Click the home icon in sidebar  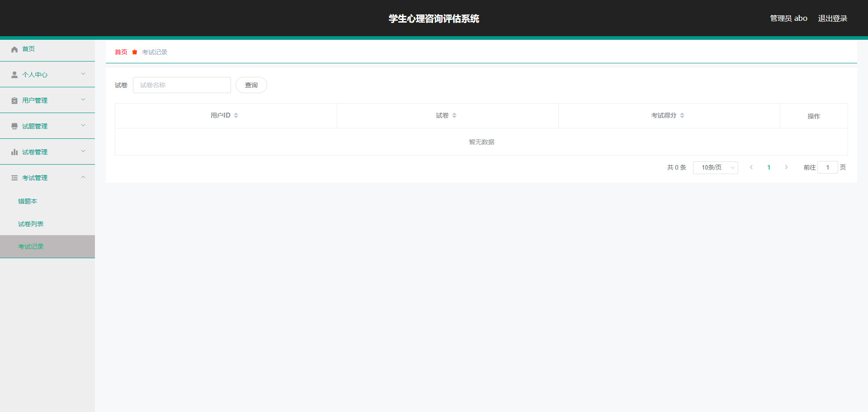14,49
